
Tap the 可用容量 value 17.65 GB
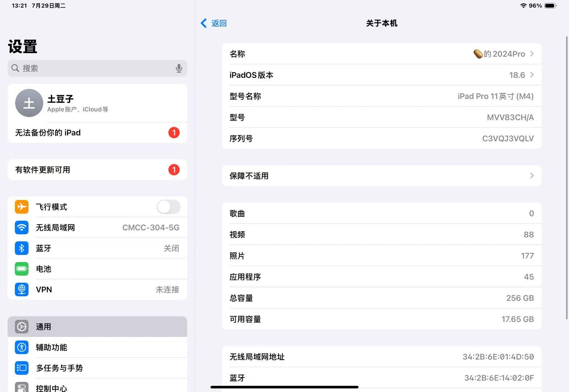tap(518, 319)
